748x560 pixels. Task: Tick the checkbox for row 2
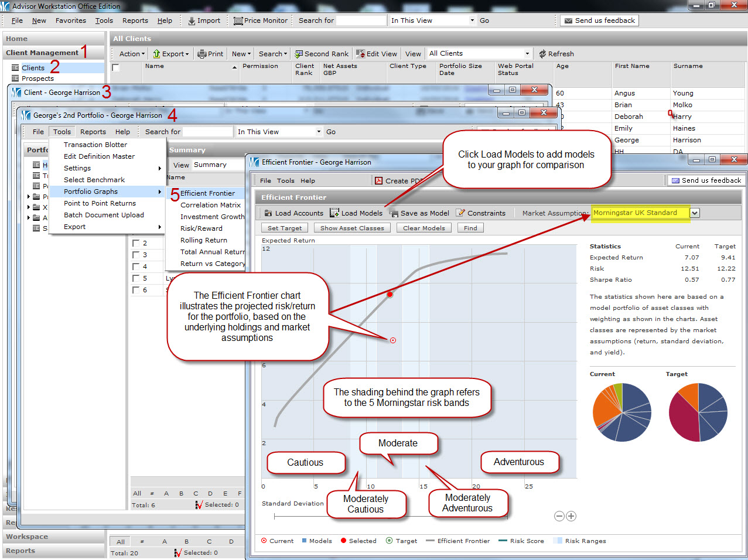coord(136,243)
